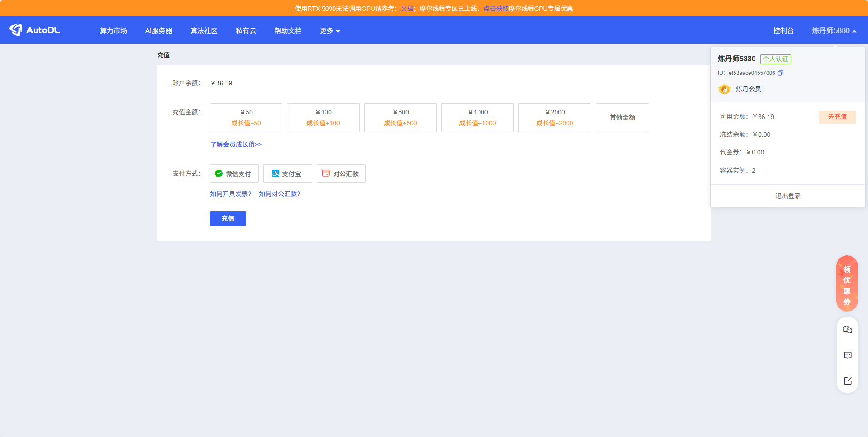Open 如何开具发票? help link
This screenshot has height=437, width=868.
231,194
